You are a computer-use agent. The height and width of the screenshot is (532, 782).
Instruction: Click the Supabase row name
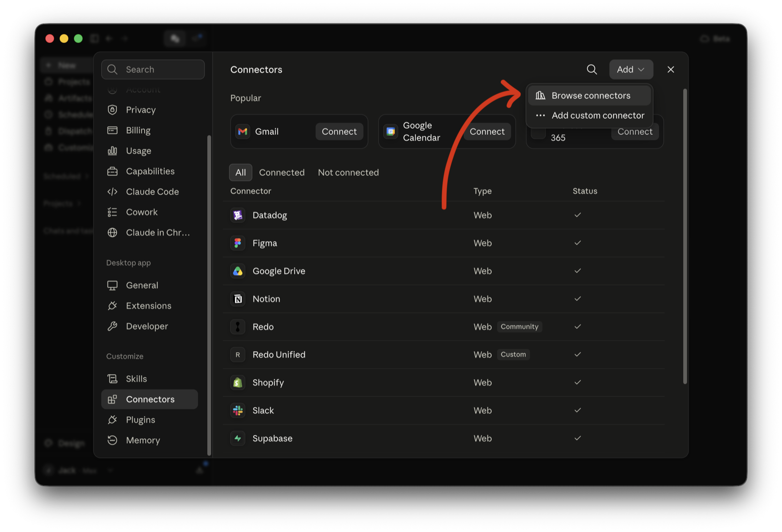click(272, 439)
